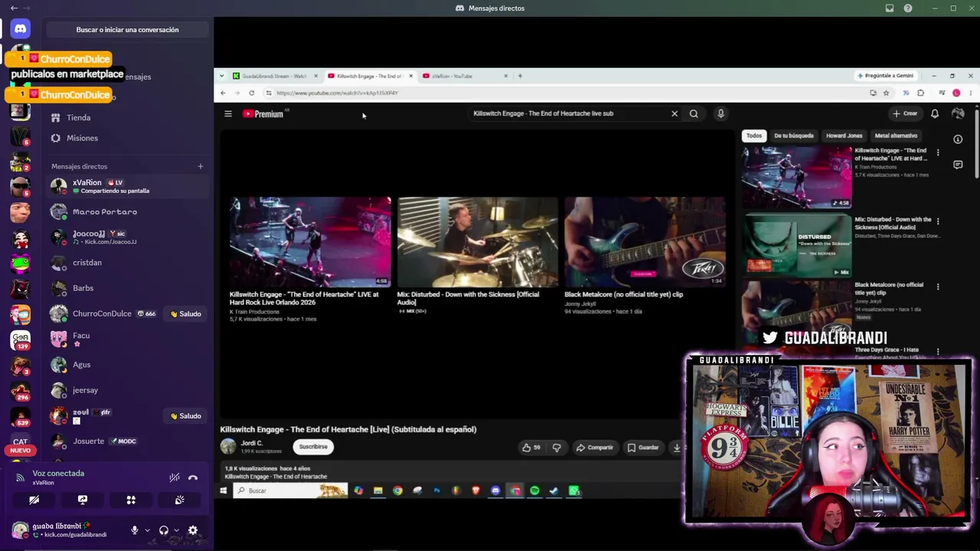The width and height of the screenshot is (980, 551).
Task: Select the De tu búsqueda chip
Action: [x=794, y=135]
